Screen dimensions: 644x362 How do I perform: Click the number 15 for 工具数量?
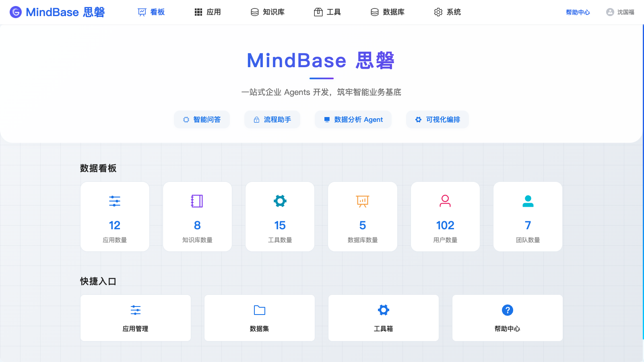coord(280,225)
